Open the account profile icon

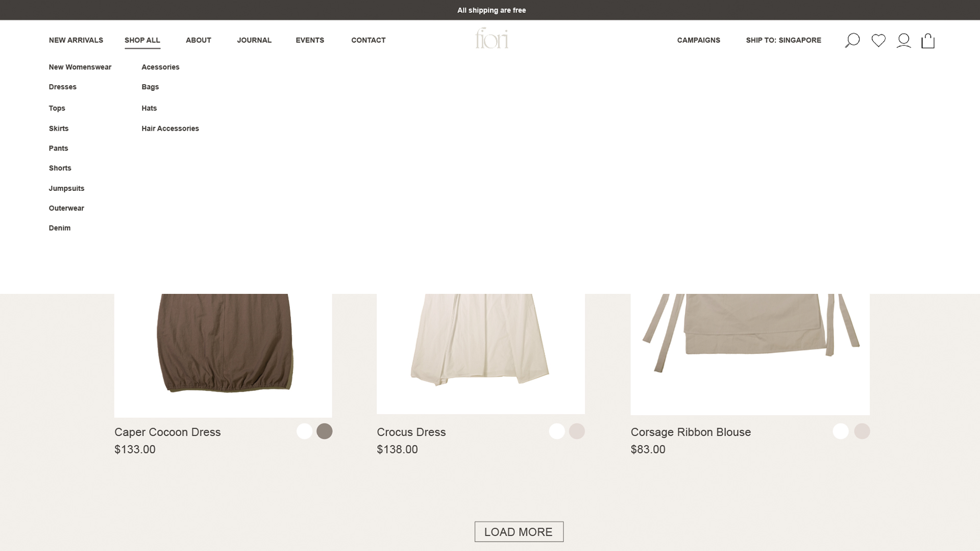pos(903,40)
